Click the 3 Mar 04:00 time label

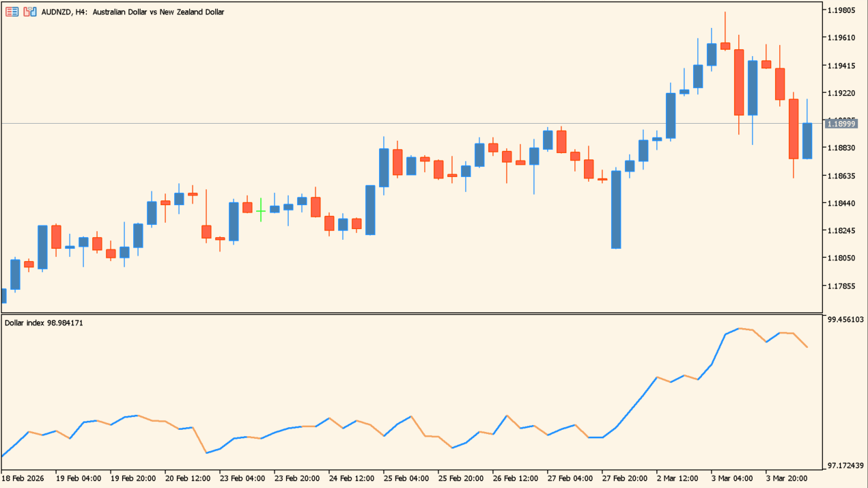[x=731, y=478]
